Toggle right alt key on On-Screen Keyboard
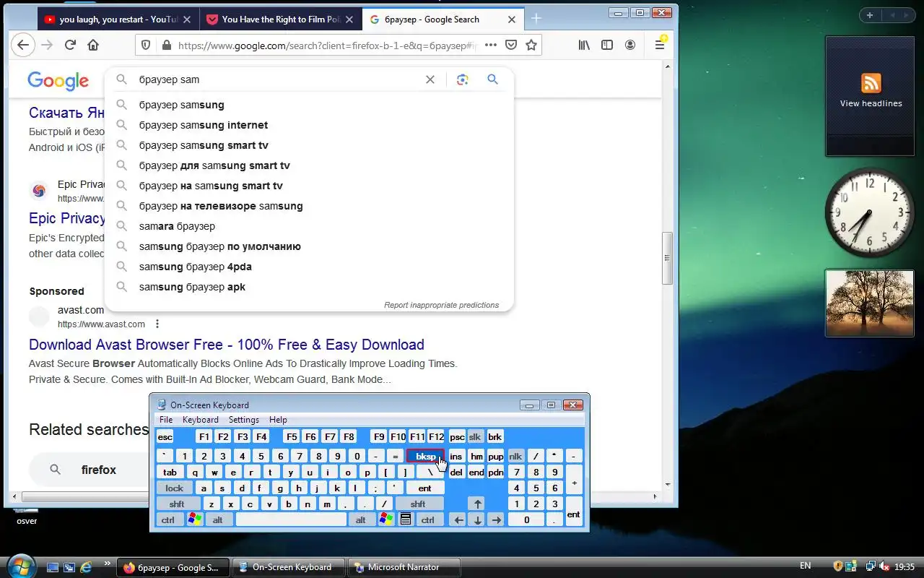The image size is (924, 578). [361, 520]
